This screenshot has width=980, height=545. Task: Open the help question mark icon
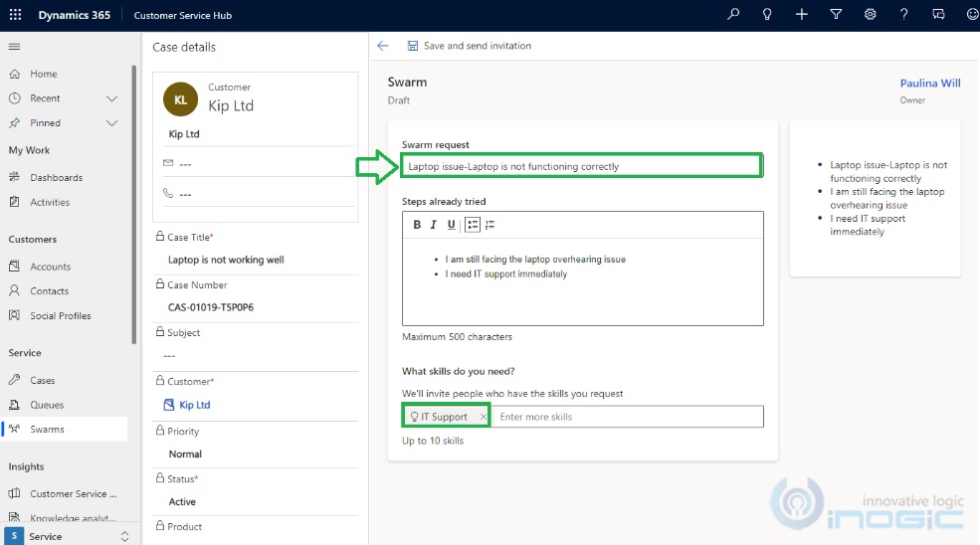click(x=903, y=14)
